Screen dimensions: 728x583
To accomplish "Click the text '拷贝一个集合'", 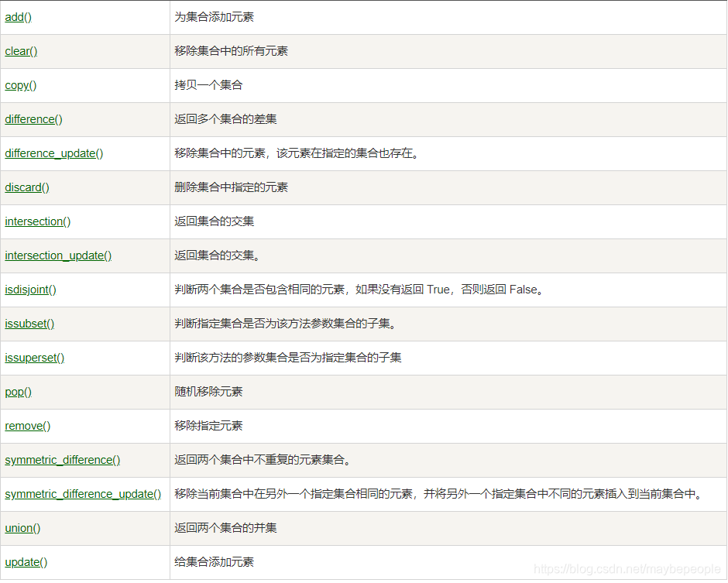I will [208, 85].
